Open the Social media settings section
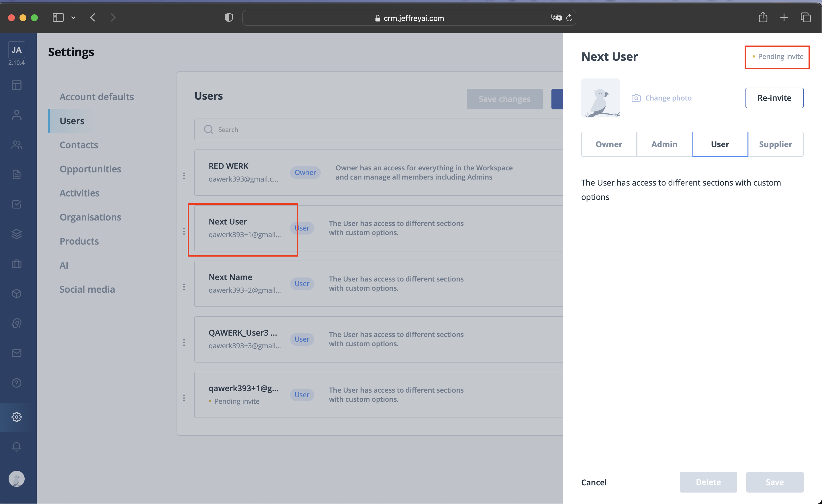Screen dimensions: 822x504 tap(87, 289)
